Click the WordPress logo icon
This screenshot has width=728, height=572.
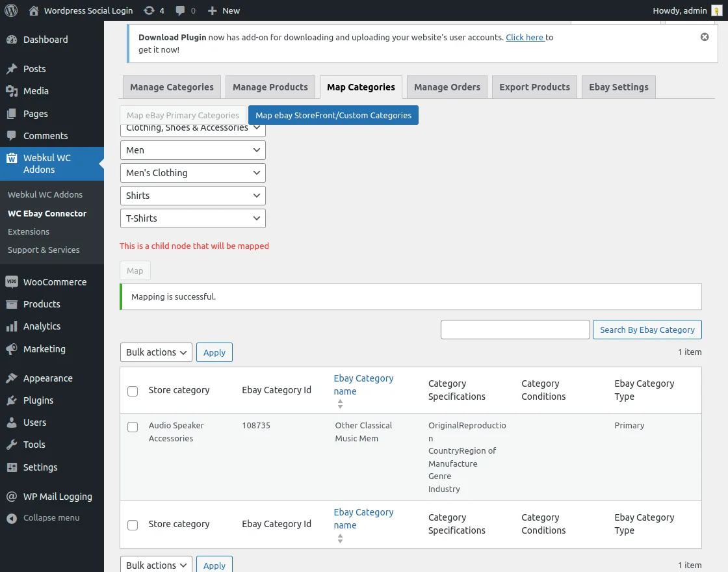[x=10, y=10]
